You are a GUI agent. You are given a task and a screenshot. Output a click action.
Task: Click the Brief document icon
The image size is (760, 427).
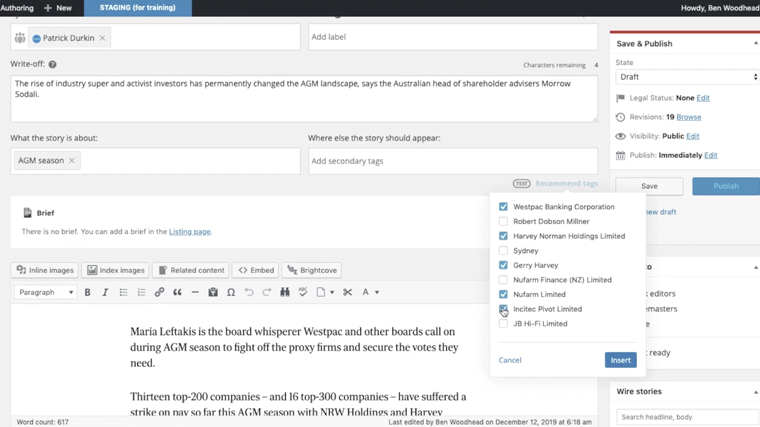[28, 213]
